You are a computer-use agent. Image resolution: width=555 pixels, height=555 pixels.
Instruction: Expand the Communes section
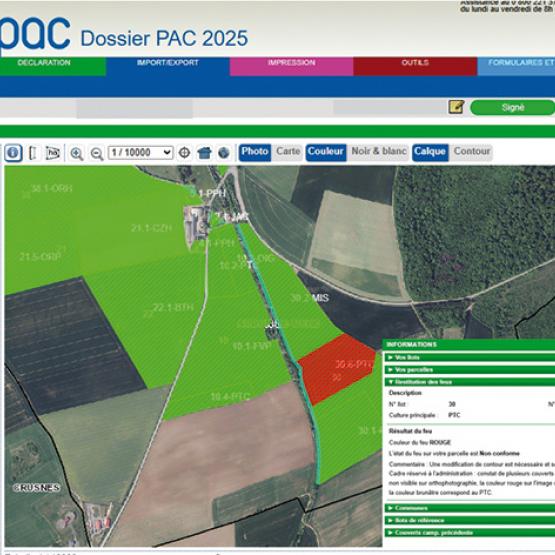click(470, 508)
